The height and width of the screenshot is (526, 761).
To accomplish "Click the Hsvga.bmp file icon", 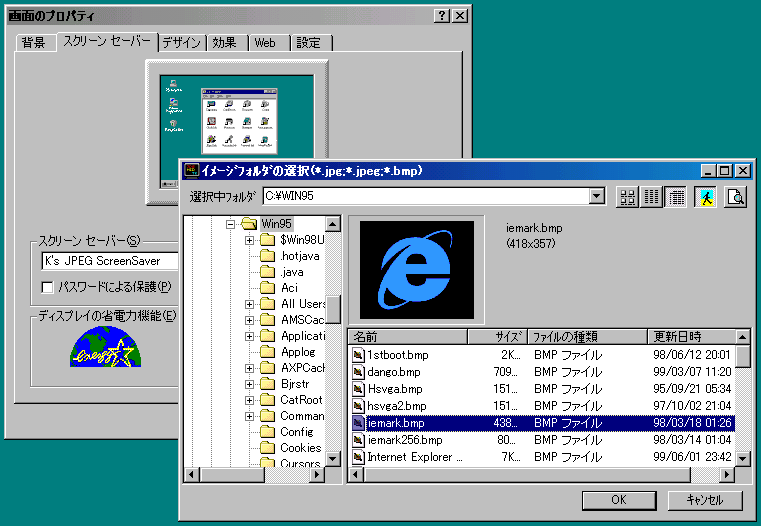I will point(358,389).
